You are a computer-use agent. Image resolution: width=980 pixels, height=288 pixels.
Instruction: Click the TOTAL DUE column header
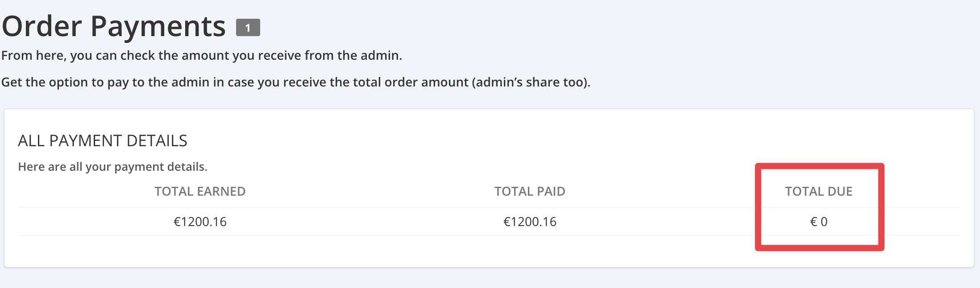coord(818,191)
